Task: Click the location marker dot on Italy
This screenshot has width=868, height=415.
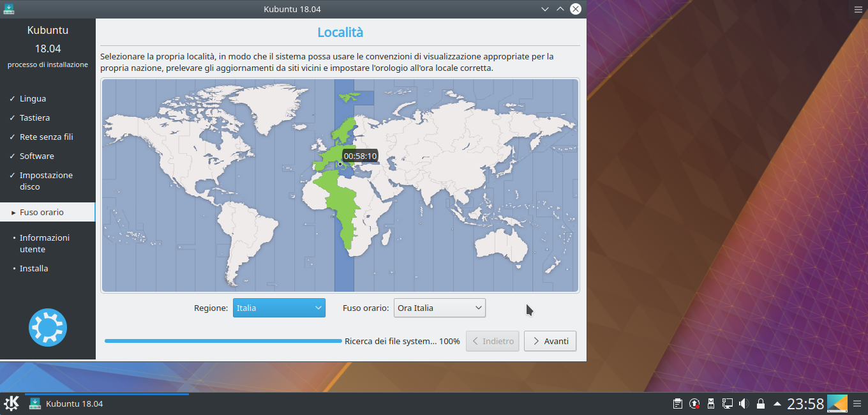Action: click(x=340, y=164)
